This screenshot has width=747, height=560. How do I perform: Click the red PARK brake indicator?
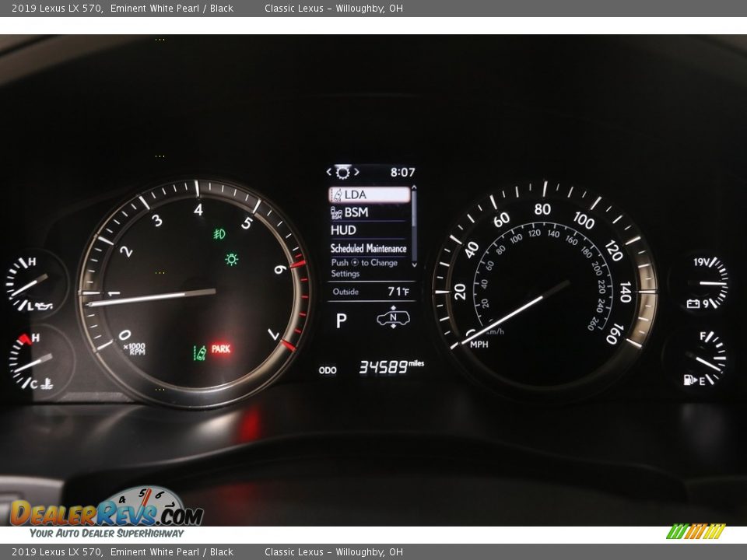[x=221, y=349]
